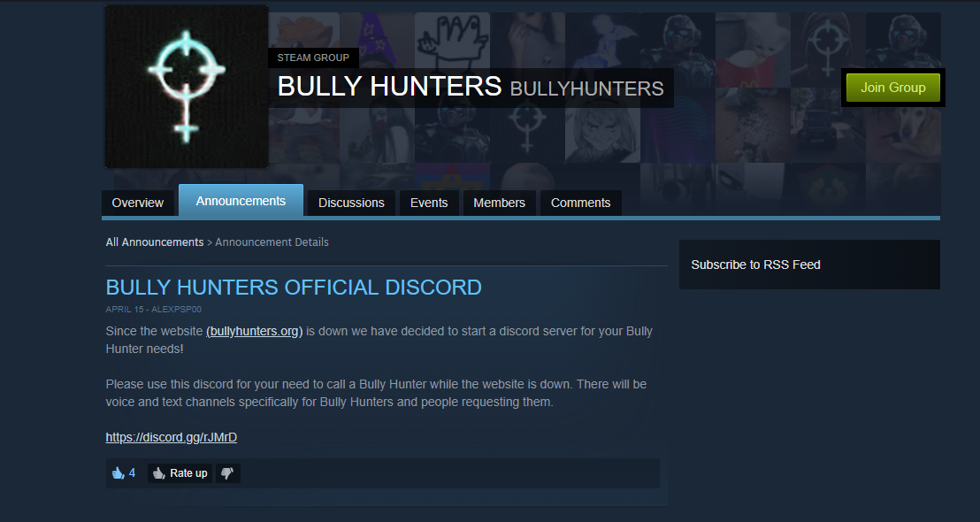Subscribe to RSS Feed

[755, 265]
